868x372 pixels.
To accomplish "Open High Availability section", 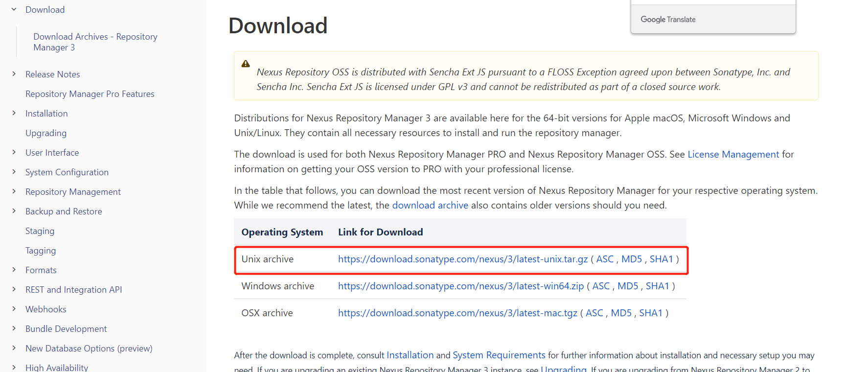I will pyautogui.click(x=57, y=368).
